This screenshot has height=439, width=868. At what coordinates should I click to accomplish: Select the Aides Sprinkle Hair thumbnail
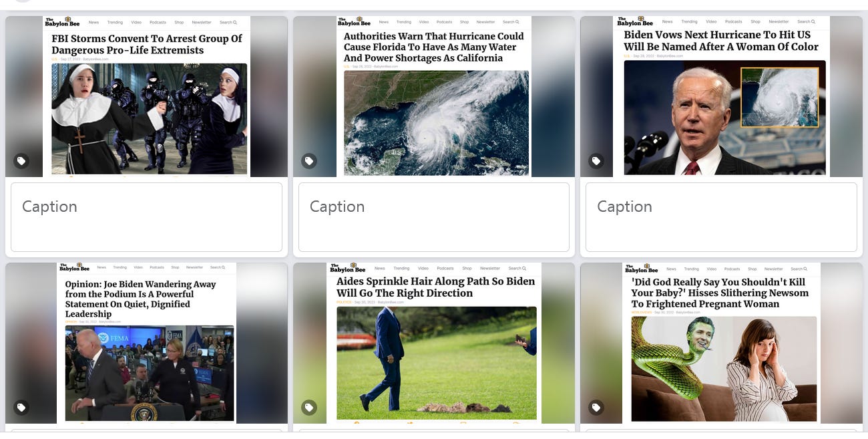pyautogui.click(x=434, y=343)
